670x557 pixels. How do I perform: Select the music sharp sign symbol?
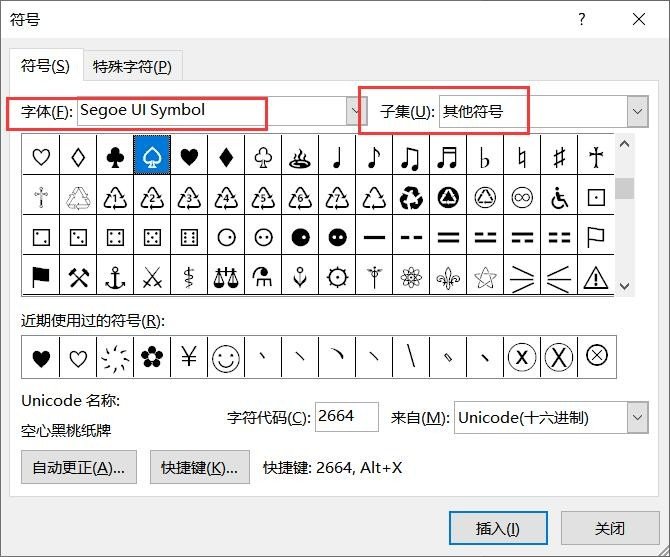pyautogui.click(x=559, y=156)
